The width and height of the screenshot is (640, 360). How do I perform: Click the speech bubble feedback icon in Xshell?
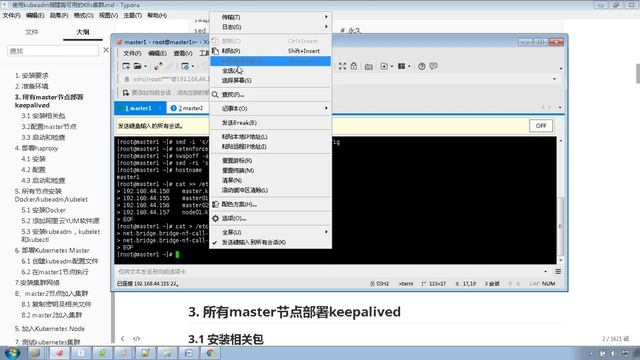pos(433,66)
